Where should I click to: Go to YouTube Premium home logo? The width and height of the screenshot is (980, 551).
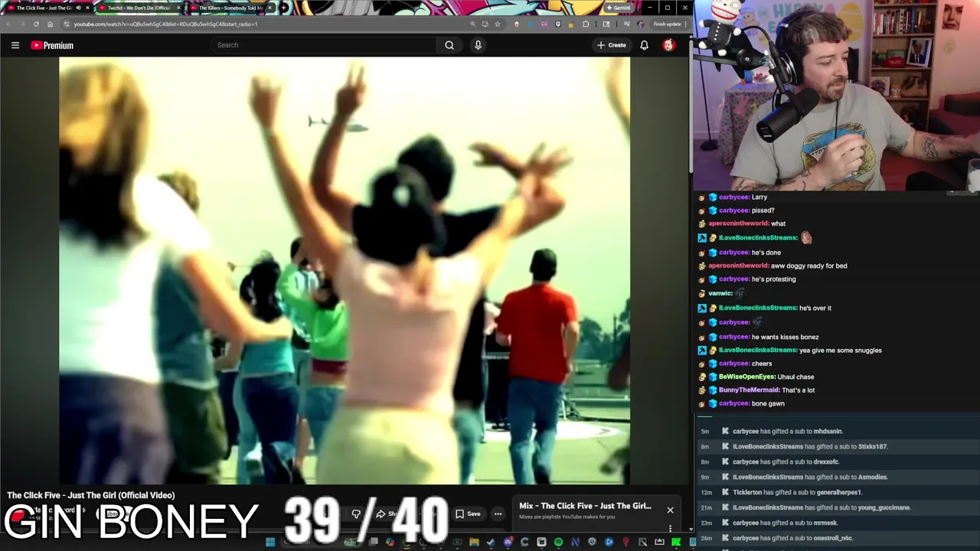[52, 45]
